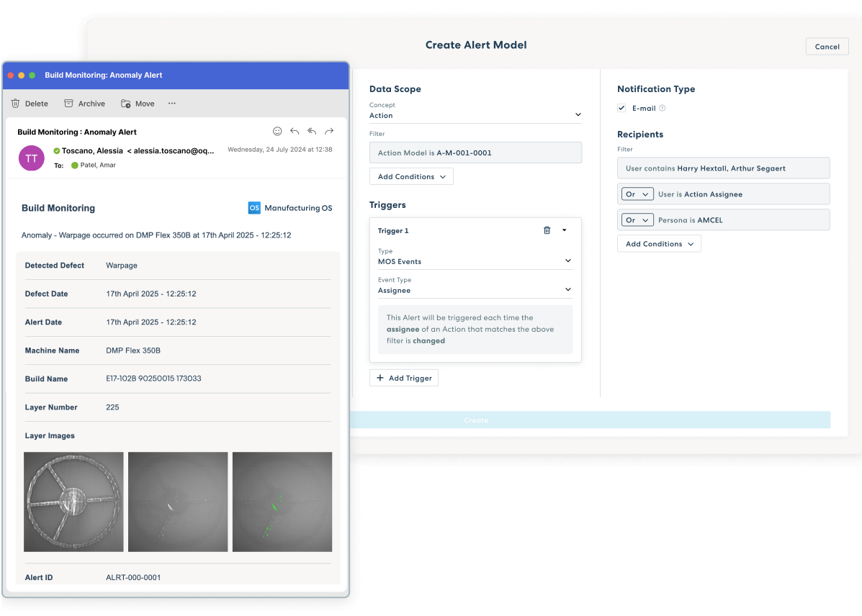
Task: Toggle the E-mail notification checkbox
Action: click(622, 109)
